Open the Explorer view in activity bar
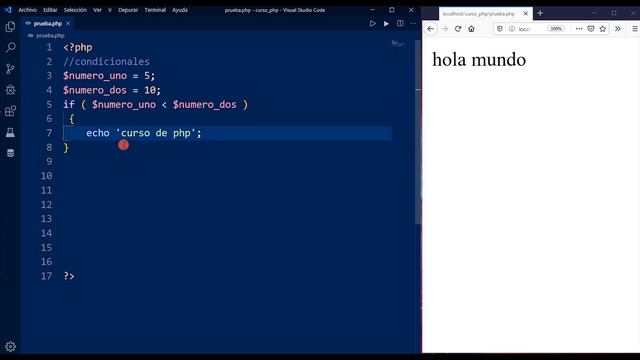Image resolution: width=640 pixels, height=360 pixels. [11, 27]
